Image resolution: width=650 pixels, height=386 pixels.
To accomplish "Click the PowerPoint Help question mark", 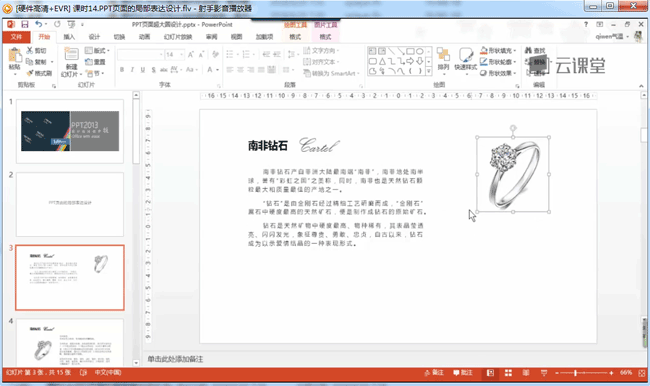I will [x=586, y=24].
